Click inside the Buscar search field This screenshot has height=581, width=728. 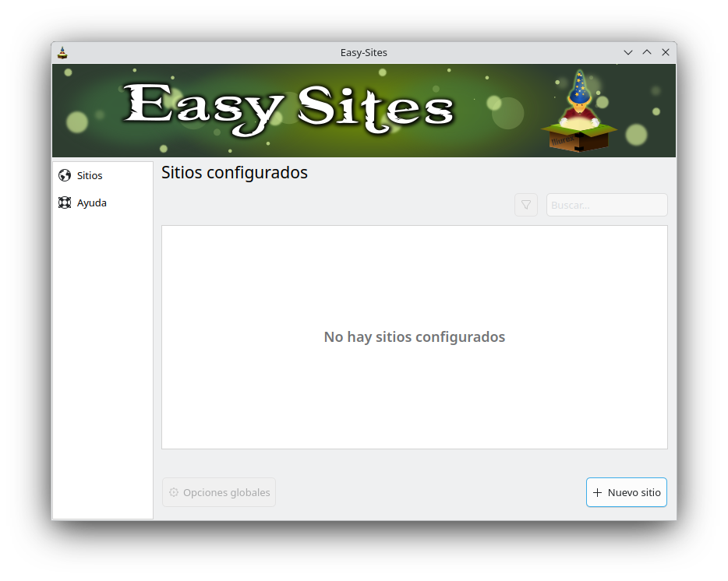(x=606, y=204)
